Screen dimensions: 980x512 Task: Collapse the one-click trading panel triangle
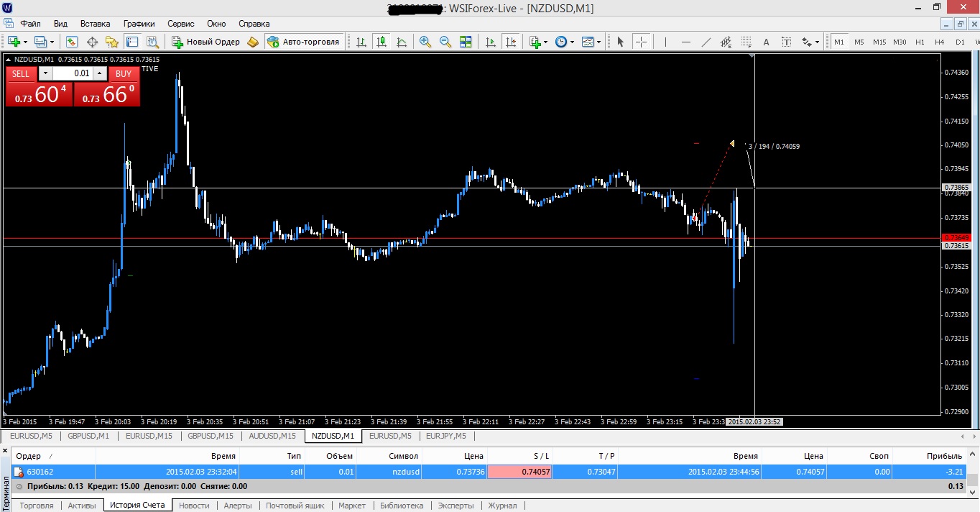[x=8, y=59]
